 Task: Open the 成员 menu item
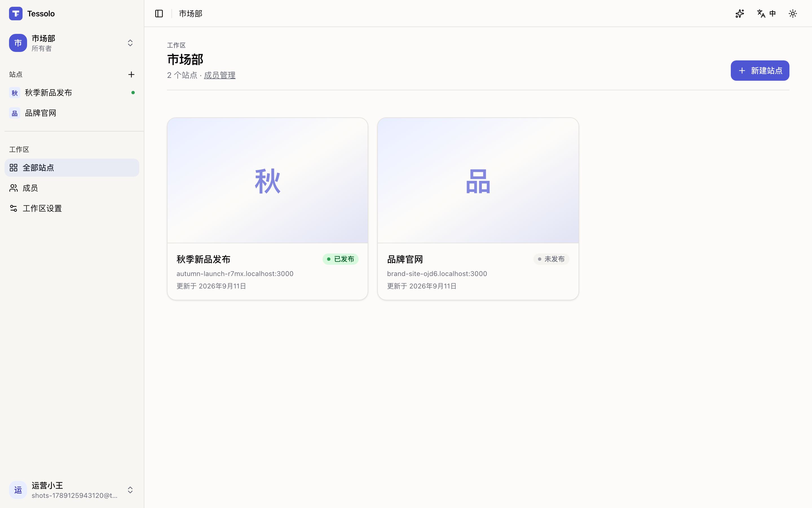tap(72, 188)
